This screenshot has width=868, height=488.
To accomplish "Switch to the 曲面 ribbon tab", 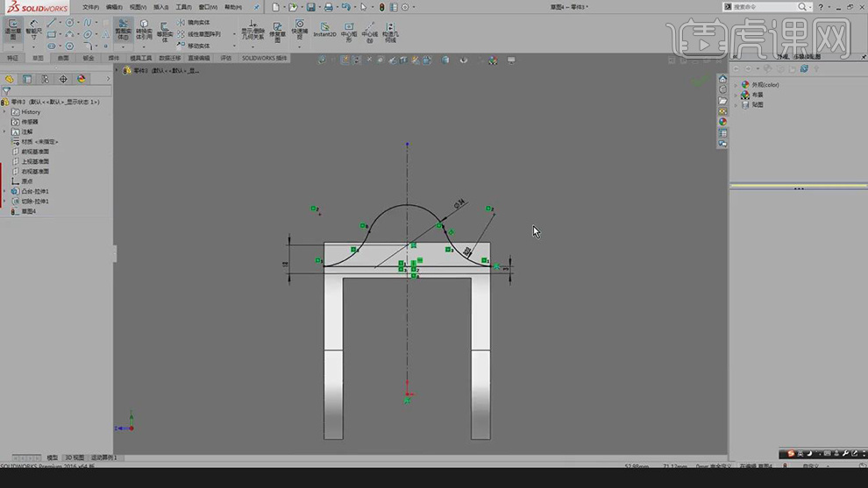I will pyautogui.click(x=63, y=58).
